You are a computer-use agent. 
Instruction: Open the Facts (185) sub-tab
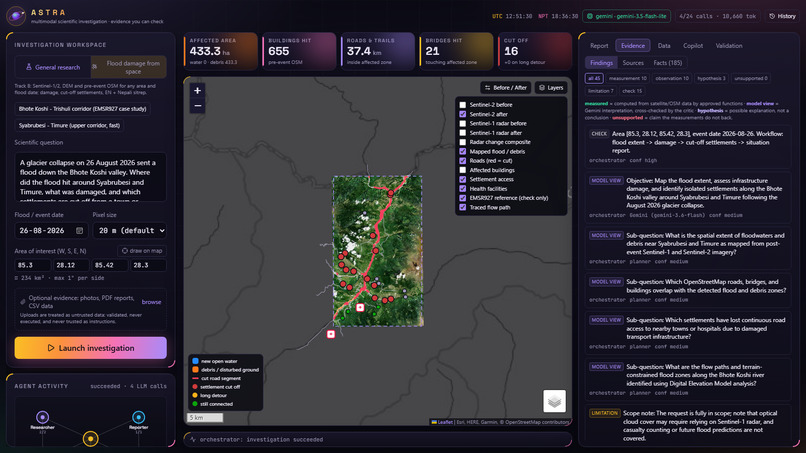(x=668, y=63)
